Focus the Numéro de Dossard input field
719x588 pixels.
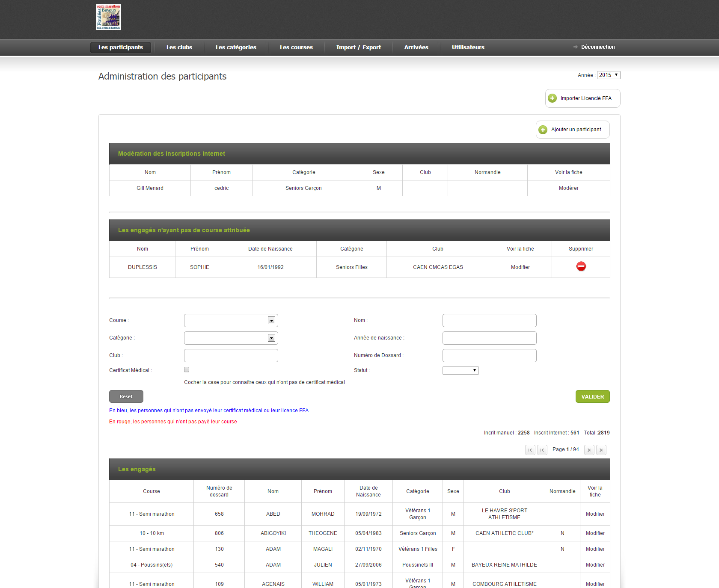tap(490, 355)
